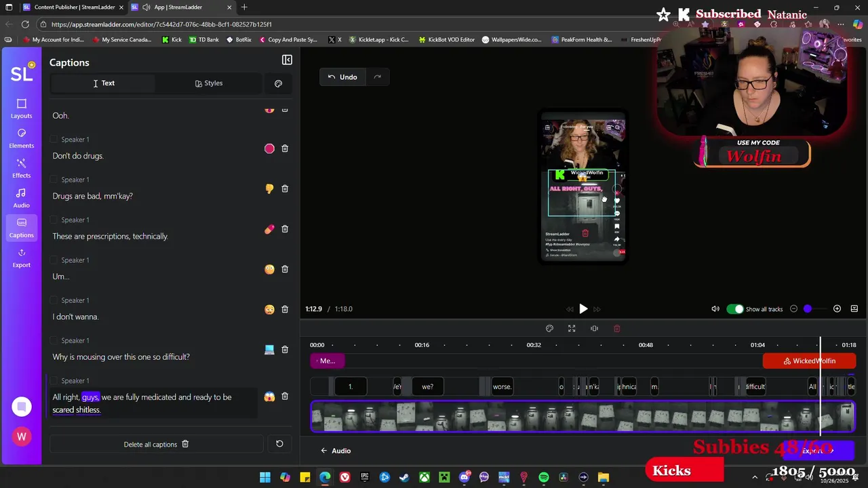
Task: Check Speaker 1 box above "Drugs are bad"
Action: [54, 180]
